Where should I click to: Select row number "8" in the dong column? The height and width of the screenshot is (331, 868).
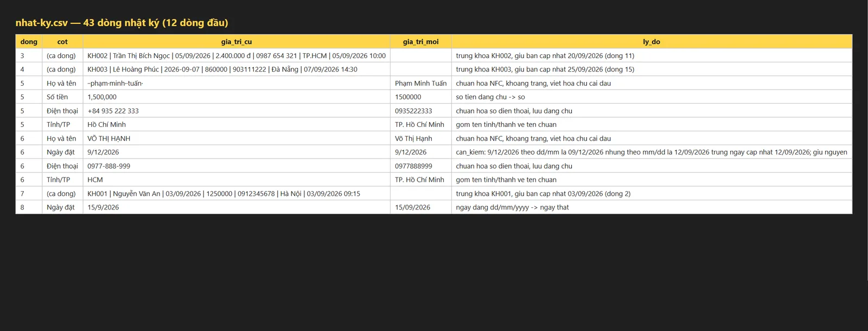[x=22, y=207]
